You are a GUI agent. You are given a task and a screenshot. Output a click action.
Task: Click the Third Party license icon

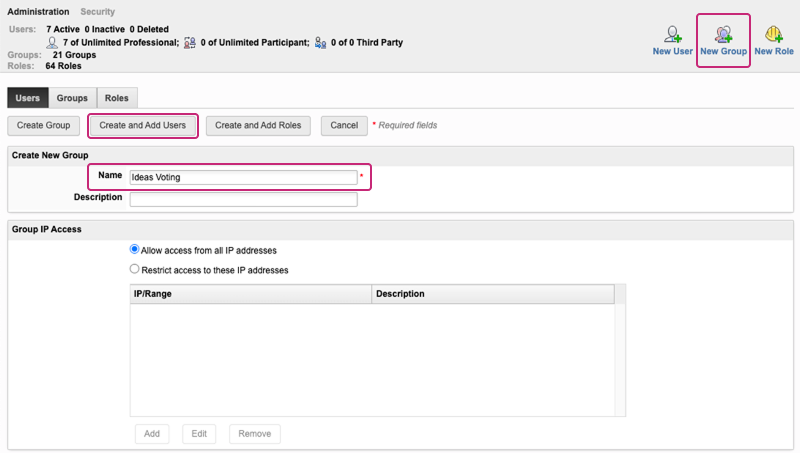pos(320,43)
